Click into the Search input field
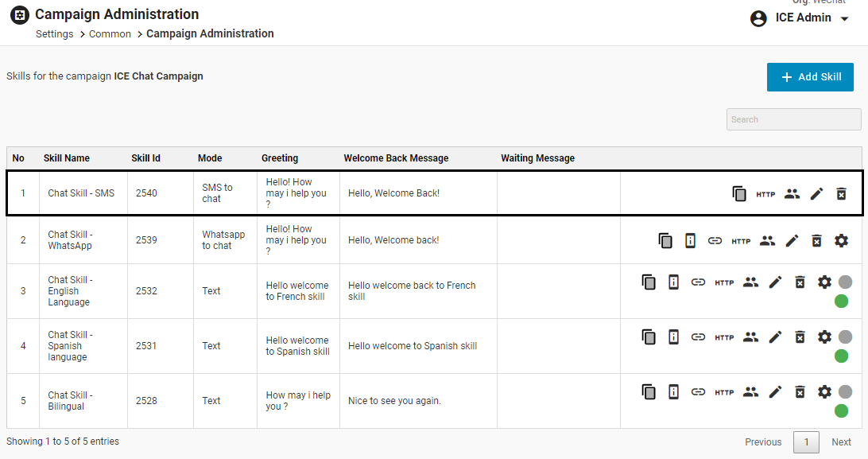Image resolution: width=868 pixels, height=459 pixels. pos(793,119)
